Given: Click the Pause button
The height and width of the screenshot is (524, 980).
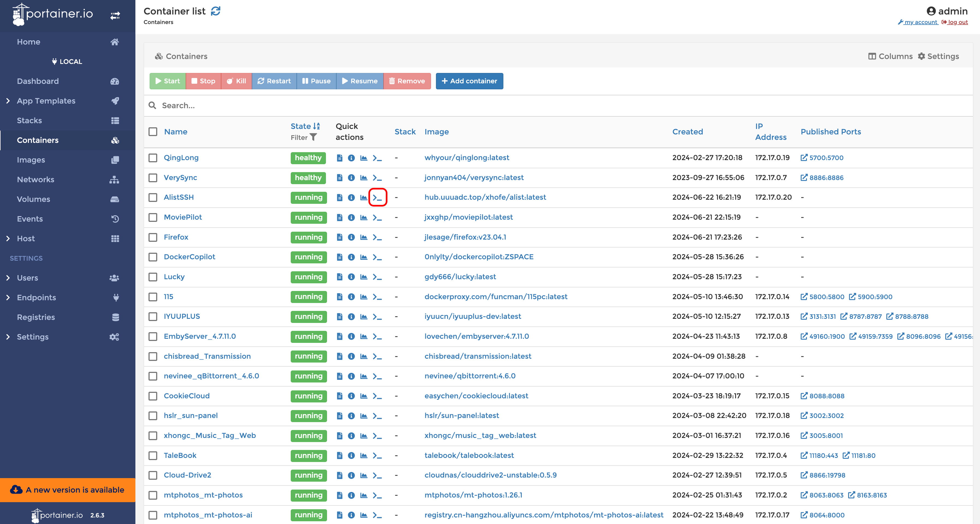Looking at the screenshot, I should click(316, 81).
